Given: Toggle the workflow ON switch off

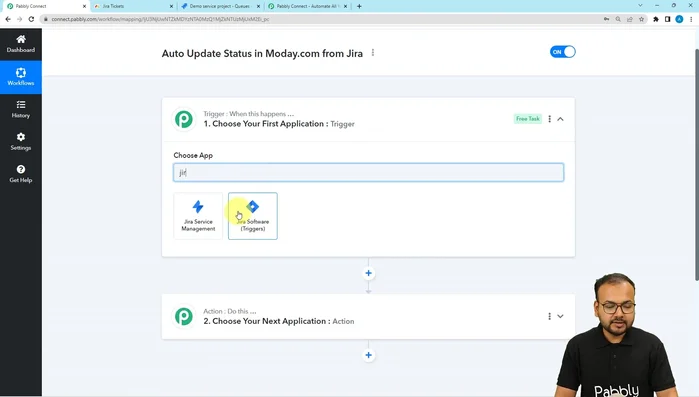Looking at the screenshot, I should (563, 52).
